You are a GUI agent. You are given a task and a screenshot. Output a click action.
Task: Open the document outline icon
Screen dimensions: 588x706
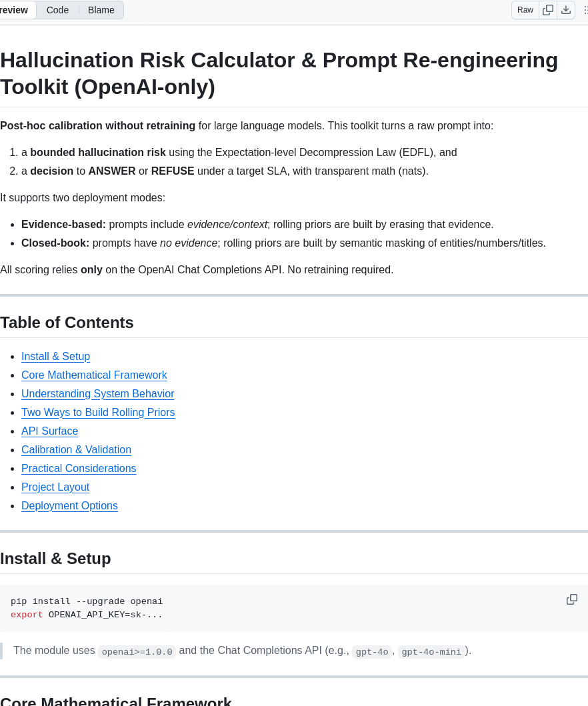pos(585,10)
